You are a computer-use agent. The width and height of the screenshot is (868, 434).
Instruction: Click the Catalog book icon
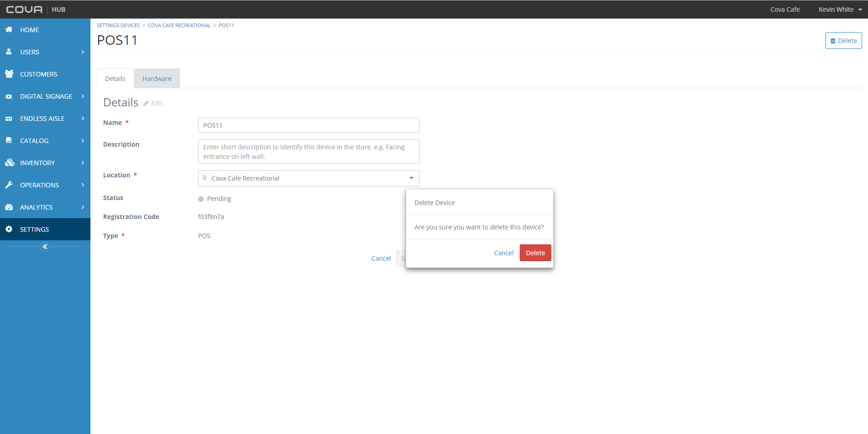point(9,140)
